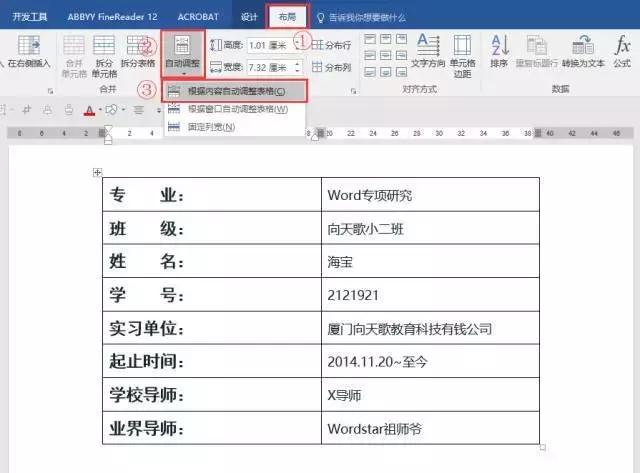Click the table resize handle at bottom right
The width and height of the screenshot is (640, 473).
coord(542,447)
